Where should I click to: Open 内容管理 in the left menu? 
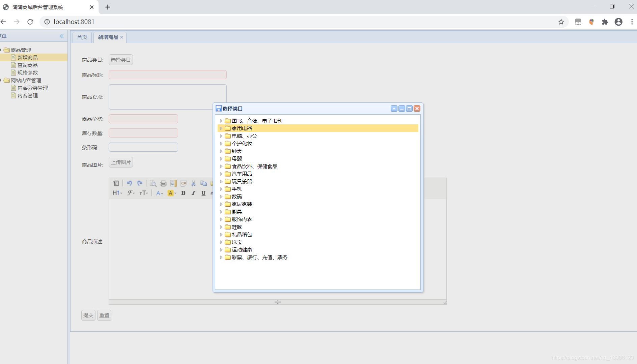tap(28, 96)
